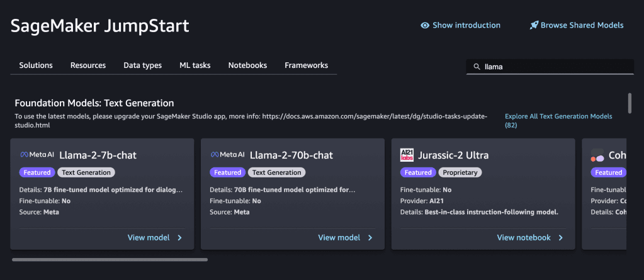The width and height of the screenshot is (644, 280).
Task: Click the rocket icon beside Browse Shared Models
Action: point(534,25)
